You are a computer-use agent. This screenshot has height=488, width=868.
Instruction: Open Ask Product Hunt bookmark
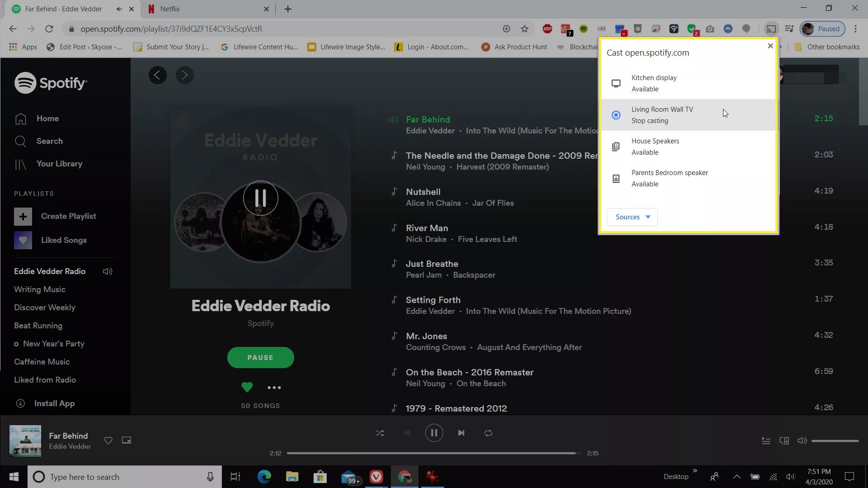pos(514,47)
